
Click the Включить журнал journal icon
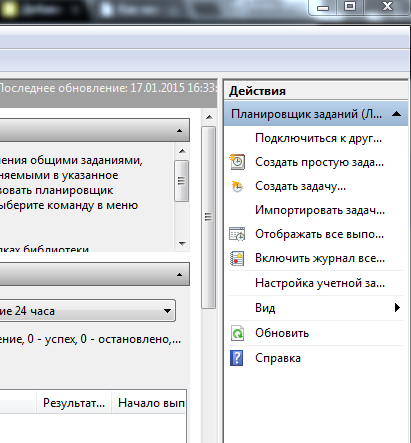coord(237,258)
